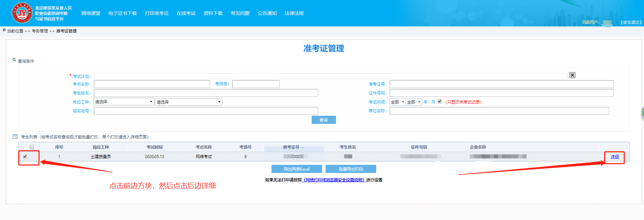The width and height of the screenshot is (644, 220).
Task: Uncheck the row 1 checkbox for 土建质量员
Action: point(25,156)
